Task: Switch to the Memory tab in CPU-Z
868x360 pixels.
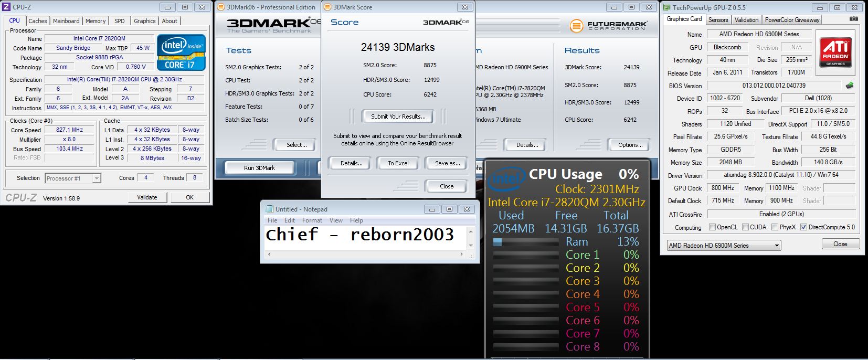Action: click(x=96, y=21)
